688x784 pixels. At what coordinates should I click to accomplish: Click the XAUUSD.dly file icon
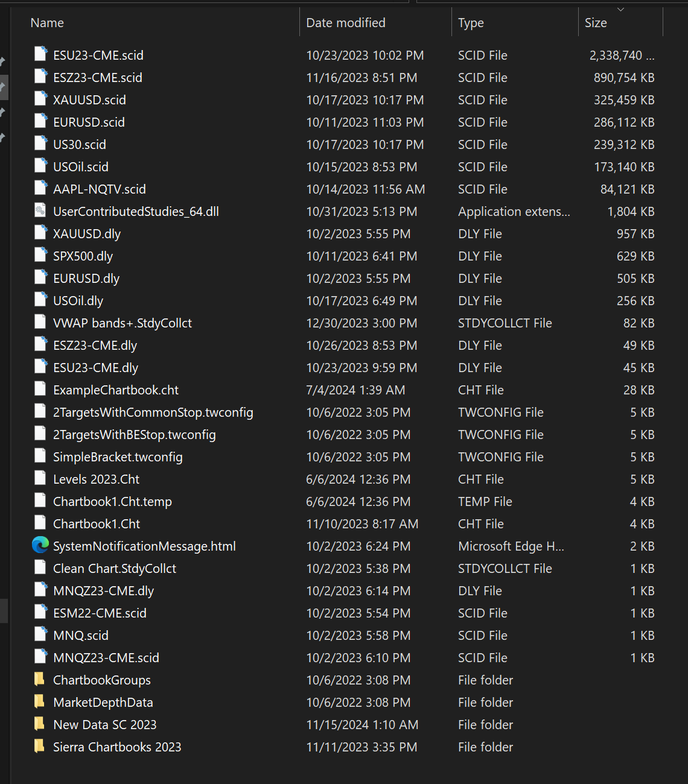(x=40, y=233)
